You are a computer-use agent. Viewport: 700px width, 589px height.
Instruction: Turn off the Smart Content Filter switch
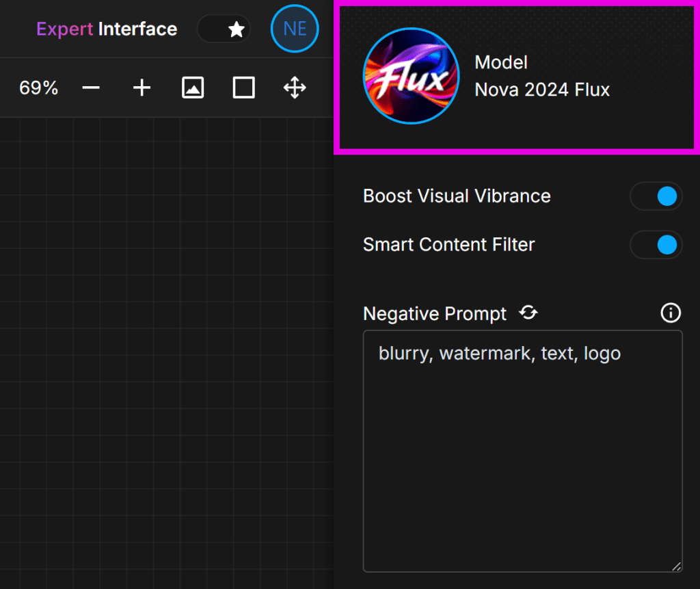pyautogui.click(x=656, y=245)
